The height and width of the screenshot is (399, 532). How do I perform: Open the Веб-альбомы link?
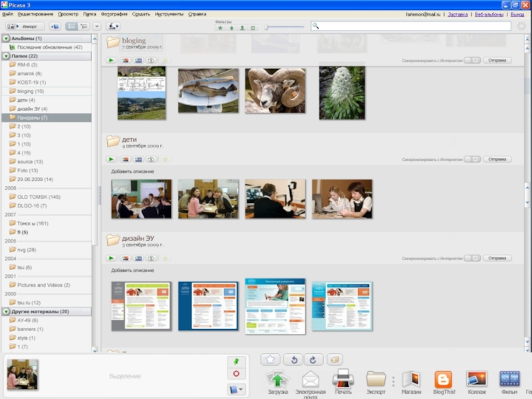point(489,14)
